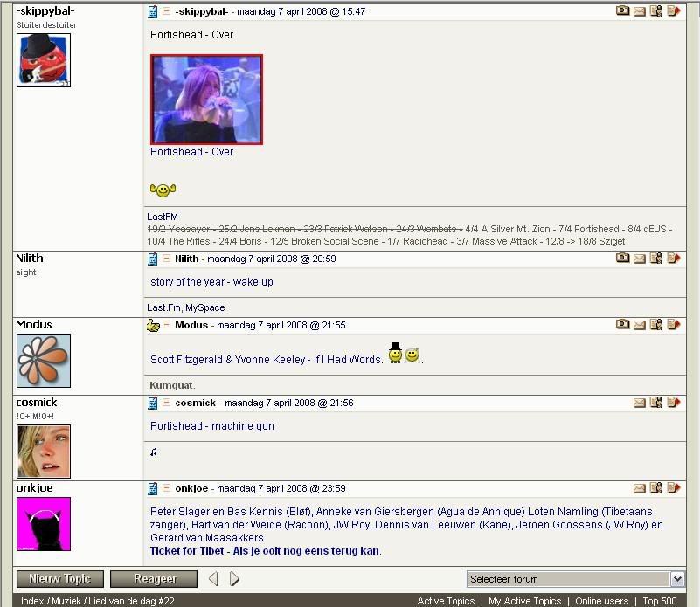Quote Nilith's post with arrow icon
This screenshot has width=700, height=607.
pyautogui.click(x=674, y=258)
